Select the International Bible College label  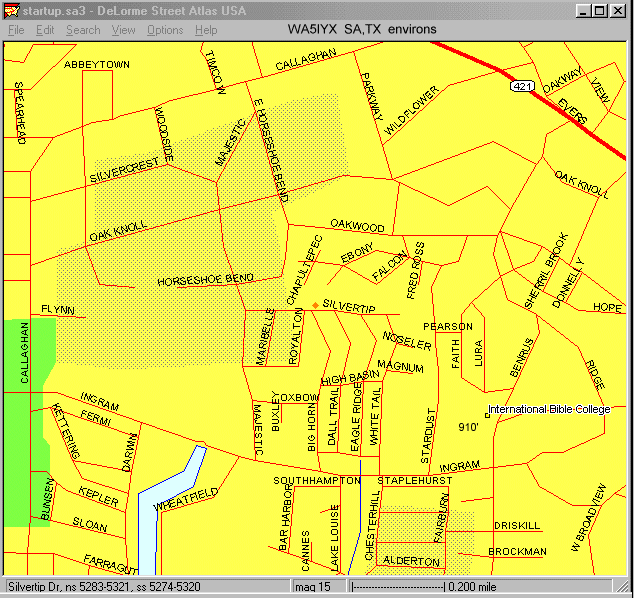[x=549, y=410]
